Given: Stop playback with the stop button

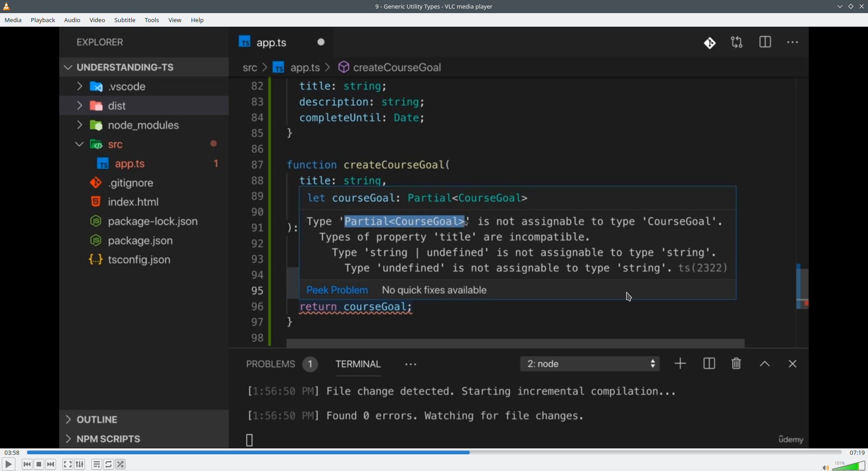Looking at the screenshot, I should pos(39,464).
